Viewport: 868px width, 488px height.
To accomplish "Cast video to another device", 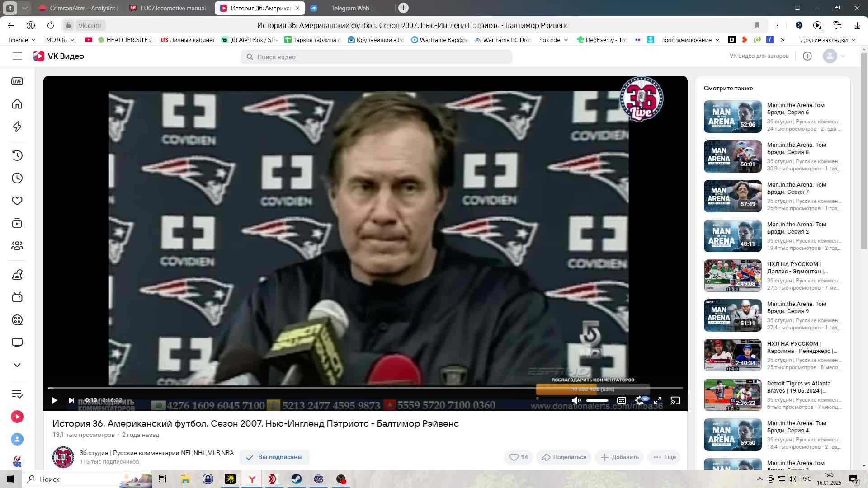I will coord(675,400).
